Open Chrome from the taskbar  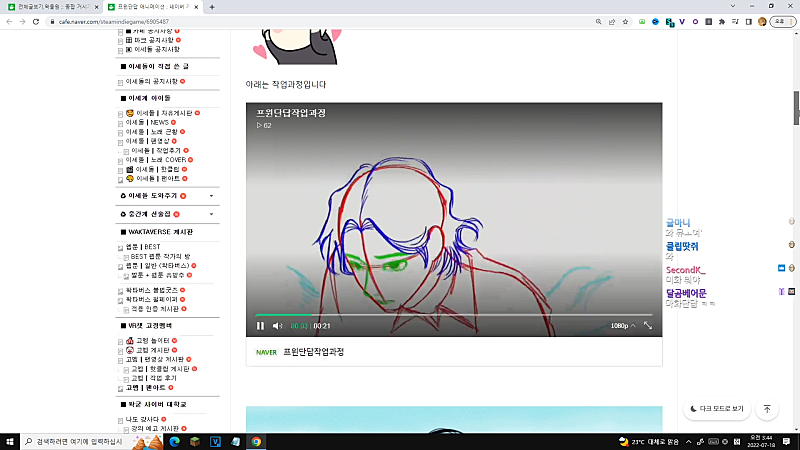click(x=256, y=442)
